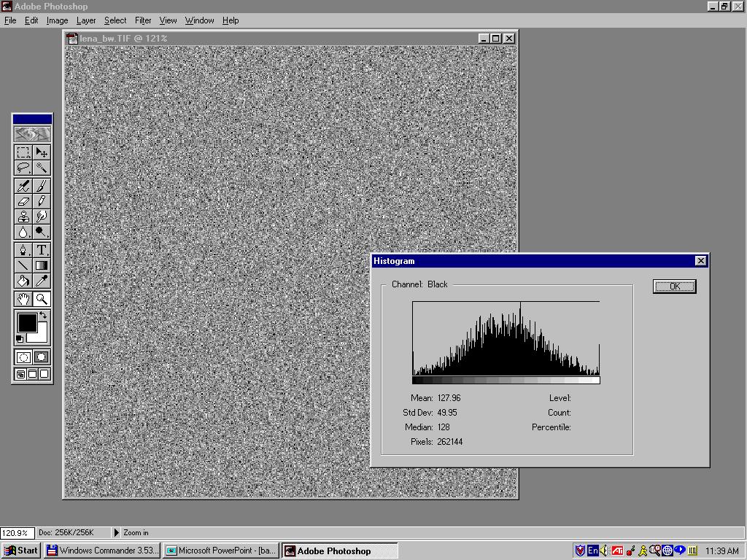
Task: Select the Eraser tool
Action: 23,201
